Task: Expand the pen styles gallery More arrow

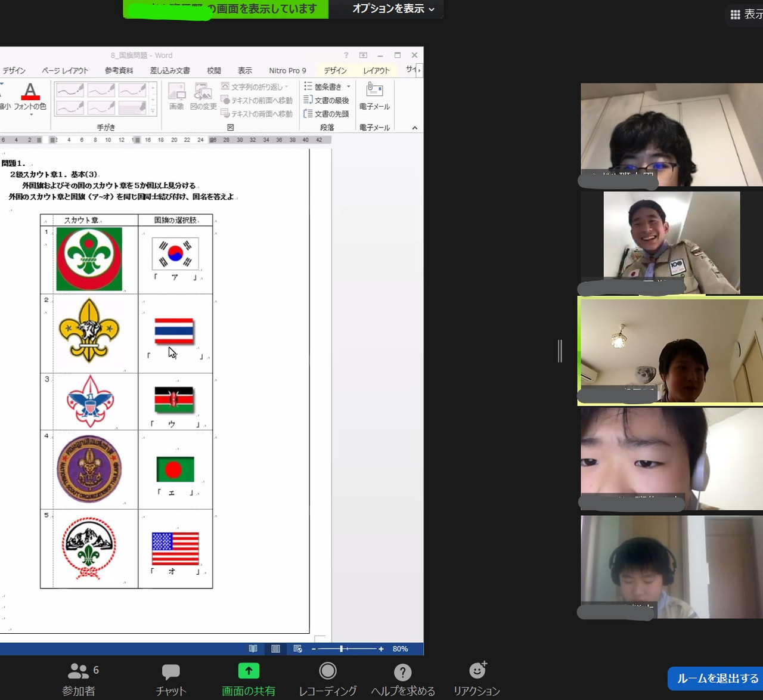Action: tap(153, 111)
